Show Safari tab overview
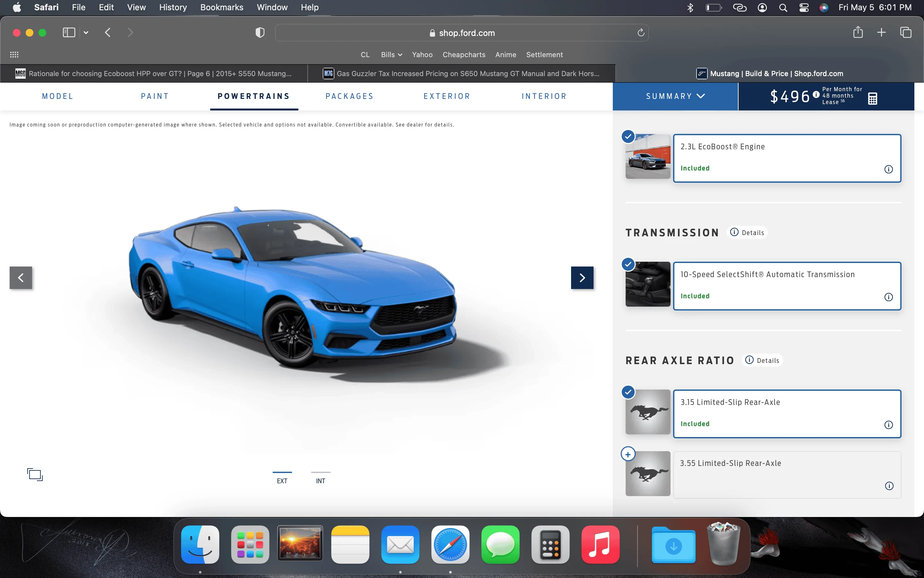 coord(906,32)
